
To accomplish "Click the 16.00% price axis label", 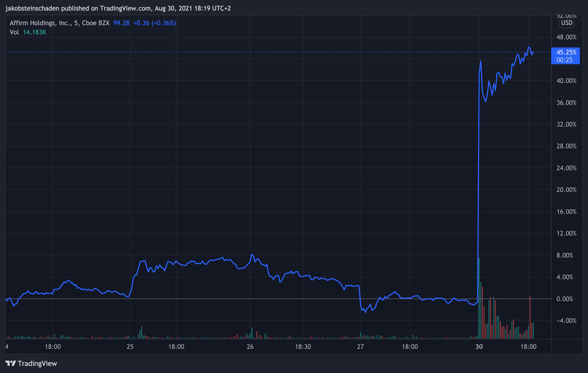I will 566,212.
